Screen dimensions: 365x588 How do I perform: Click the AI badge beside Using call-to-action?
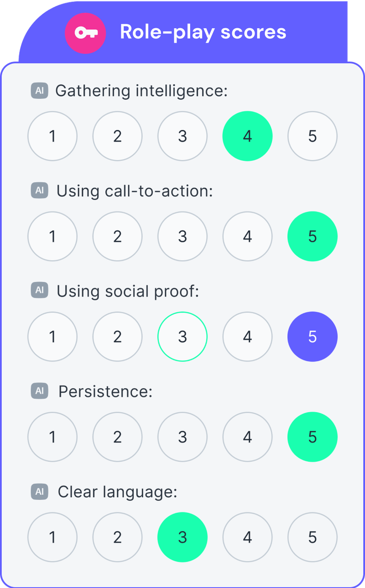point(40,191)
